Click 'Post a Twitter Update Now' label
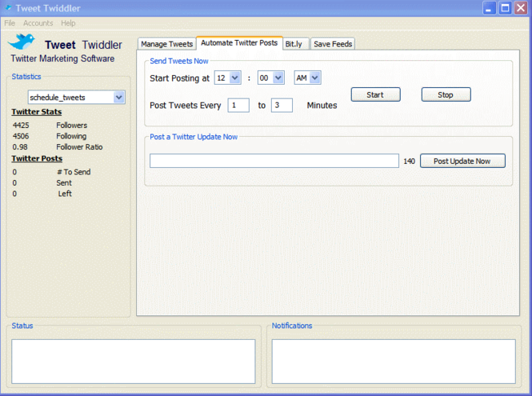Screen dimensions: 532x396 (x=194, y=137)
